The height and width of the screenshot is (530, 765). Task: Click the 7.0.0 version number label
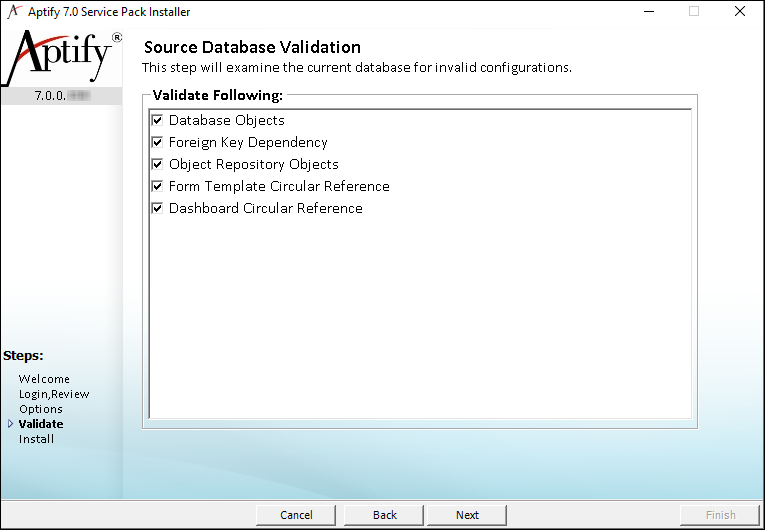(61, 95)
